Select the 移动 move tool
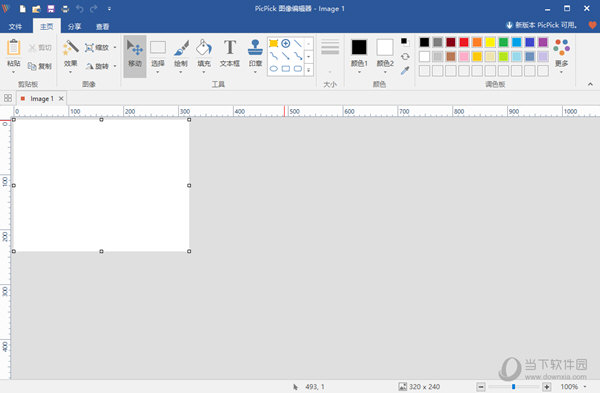 click(135, 56)
